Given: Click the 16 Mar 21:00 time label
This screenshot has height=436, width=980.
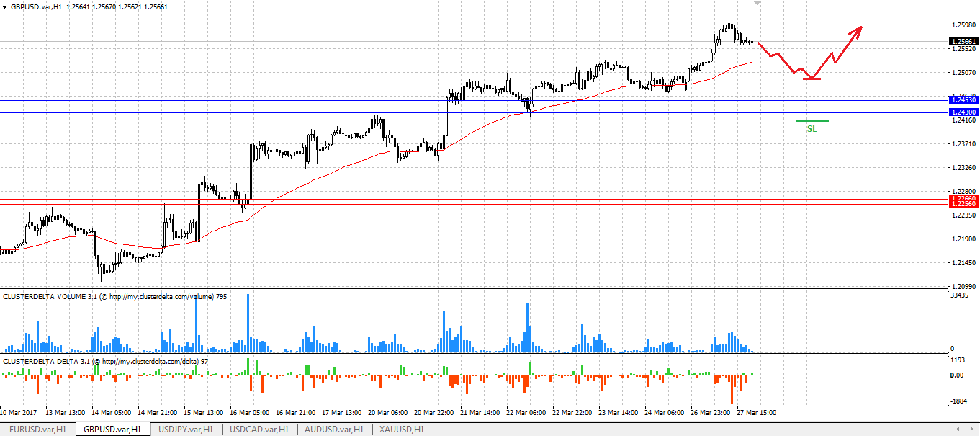Looking at the screenshot, I should (295, 413).
